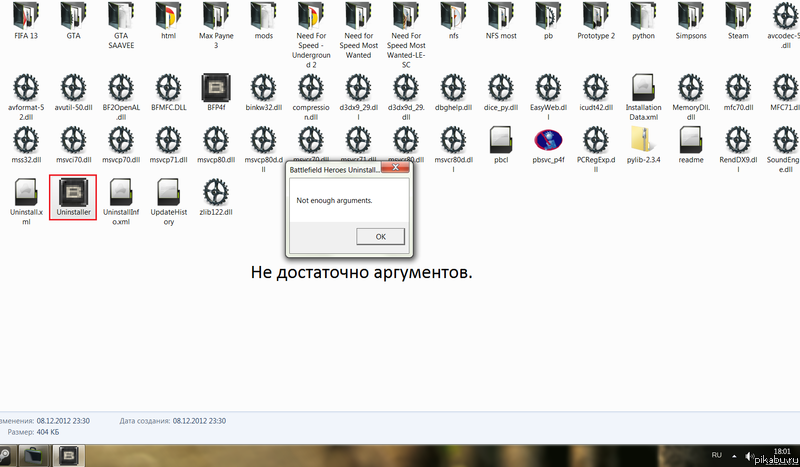Select the pbsvc_p4f PunkBuster icon

548,145
